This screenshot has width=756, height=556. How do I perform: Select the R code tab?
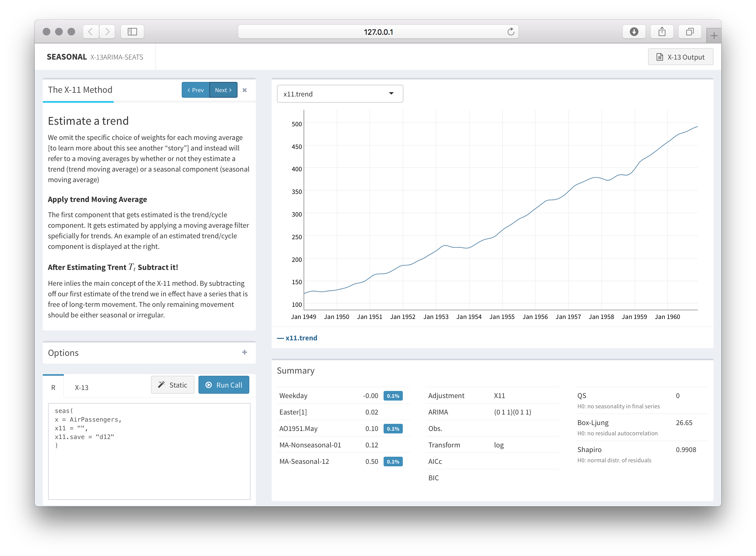53,388
